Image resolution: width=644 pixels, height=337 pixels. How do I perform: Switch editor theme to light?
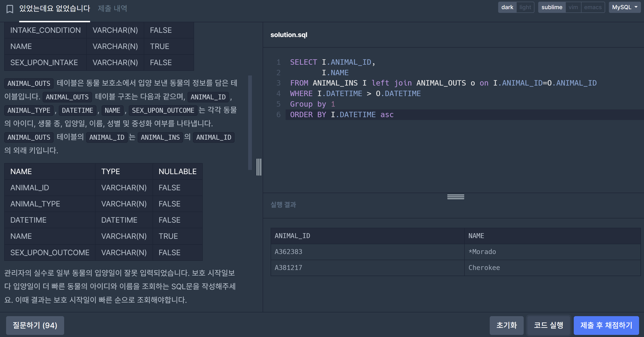pyautogui.click(x=525, y=7)
